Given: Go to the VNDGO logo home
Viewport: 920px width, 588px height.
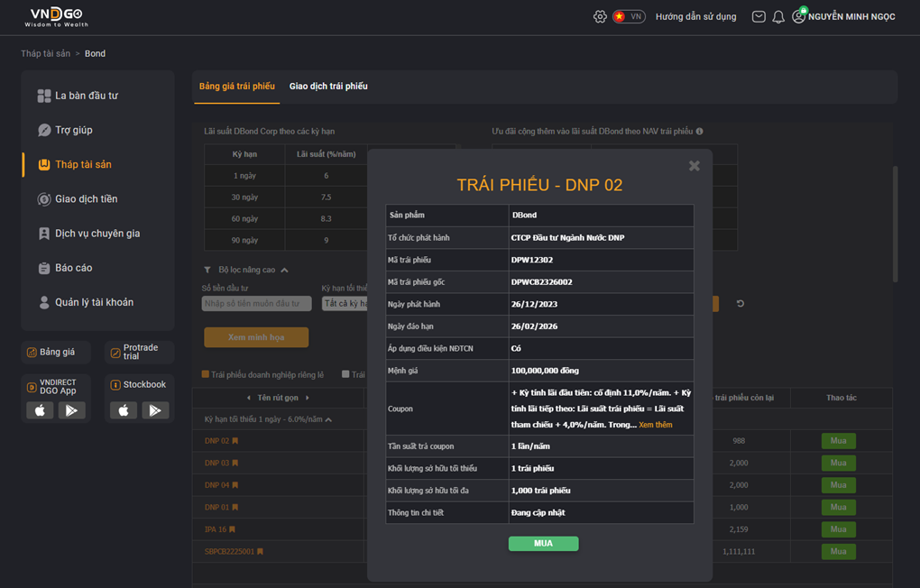Looking at the screenshot, I should pos(56,16).
